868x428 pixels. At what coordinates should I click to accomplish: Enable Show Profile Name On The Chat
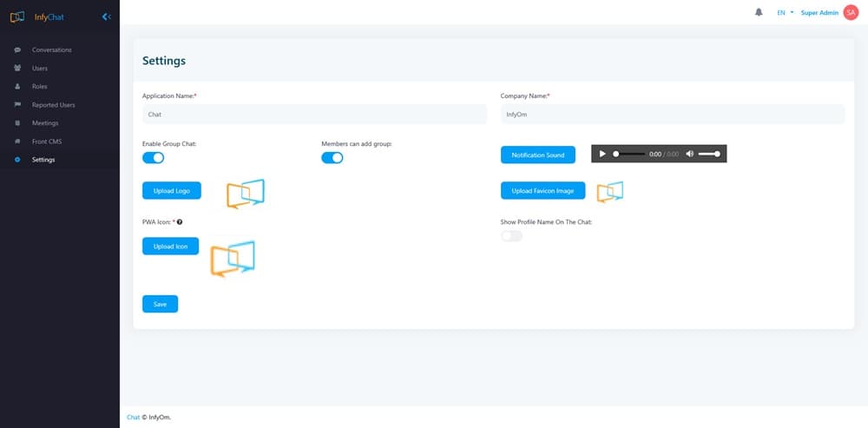(x=511, y=236)
